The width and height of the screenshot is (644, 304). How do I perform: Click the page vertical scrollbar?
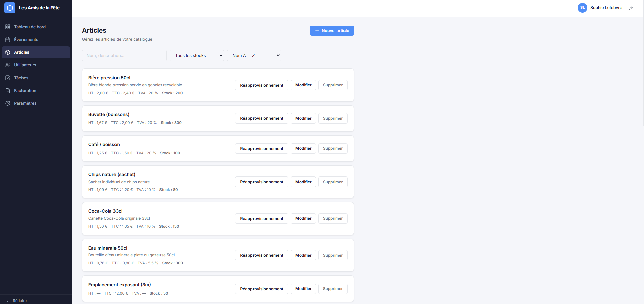[x=643, y=63]
